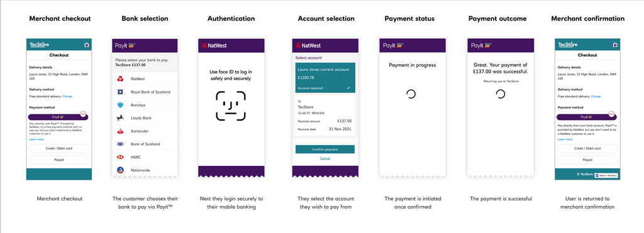The image size is (644, 233).
Task: Select the Nationwide logo icon
Action: (x=120, y=170)
